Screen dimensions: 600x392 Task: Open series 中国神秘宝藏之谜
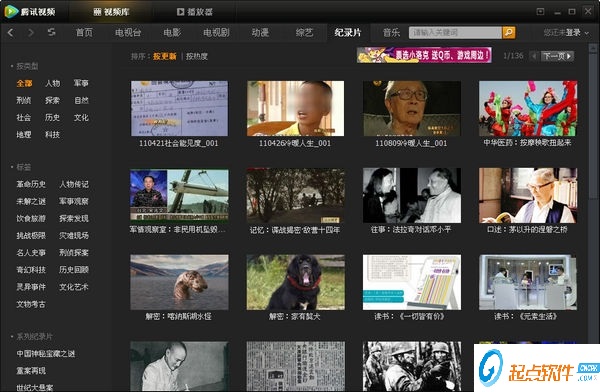pyautogui.click(x=46, y=354)
